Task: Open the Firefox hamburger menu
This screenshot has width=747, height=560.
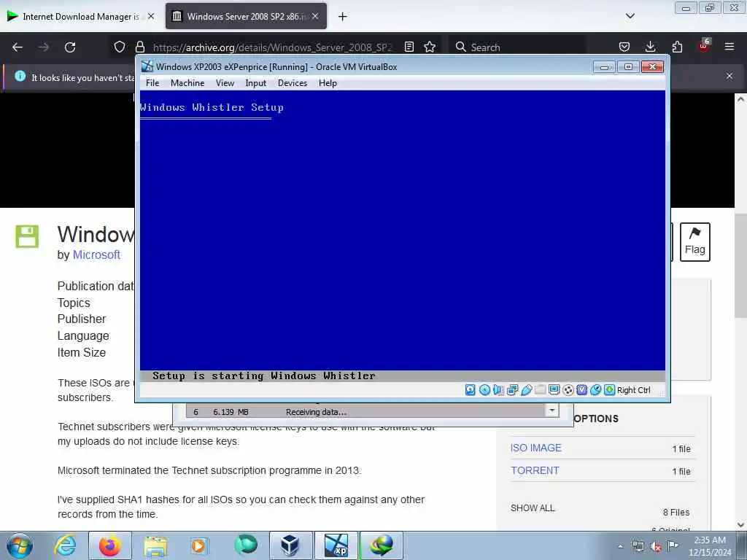Action: [x=729, y=47]
